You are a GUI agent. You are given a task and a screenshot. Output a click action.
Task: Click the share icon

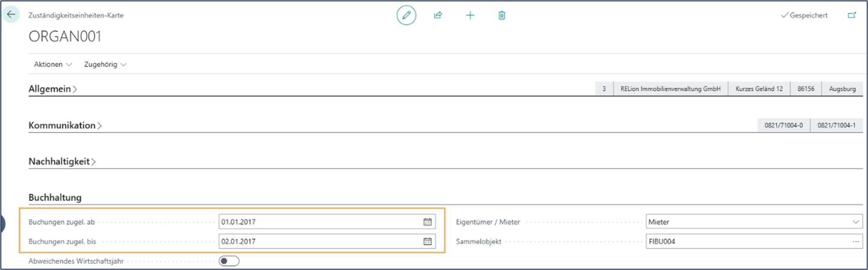pyautogui.click(x=438, y=16)
